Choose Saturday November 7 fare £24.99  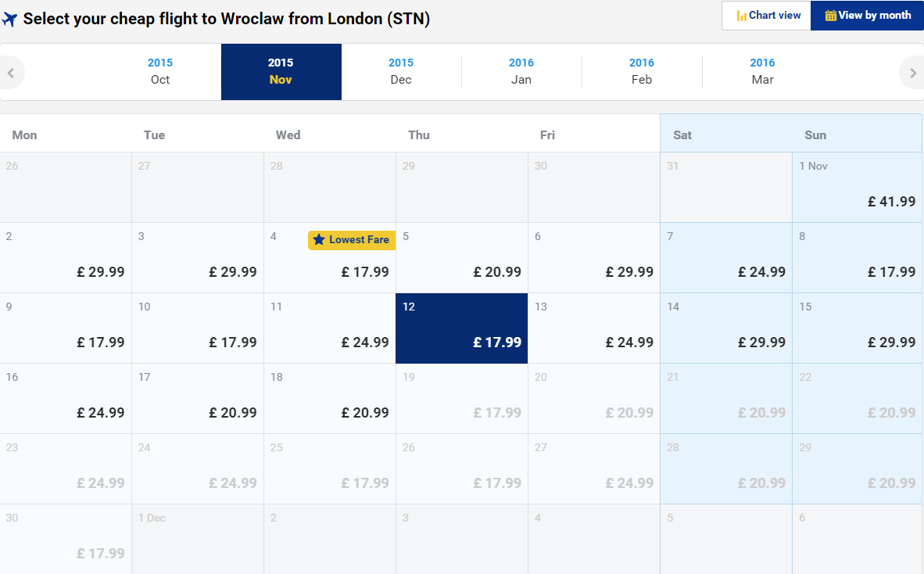point(726,258)
